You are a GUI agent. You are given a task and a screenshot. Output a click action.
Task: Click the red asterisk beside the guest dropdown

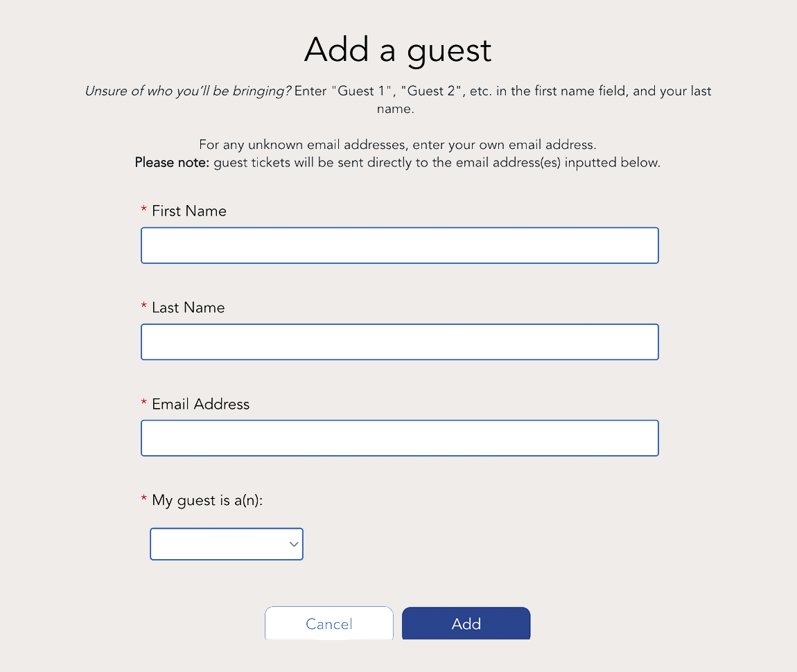click(x=143, y=499)
